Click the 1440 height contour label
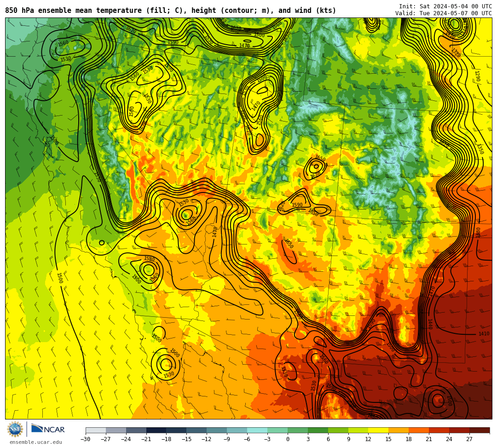This screenshot has height=448, width=497. tap(430, 324)
